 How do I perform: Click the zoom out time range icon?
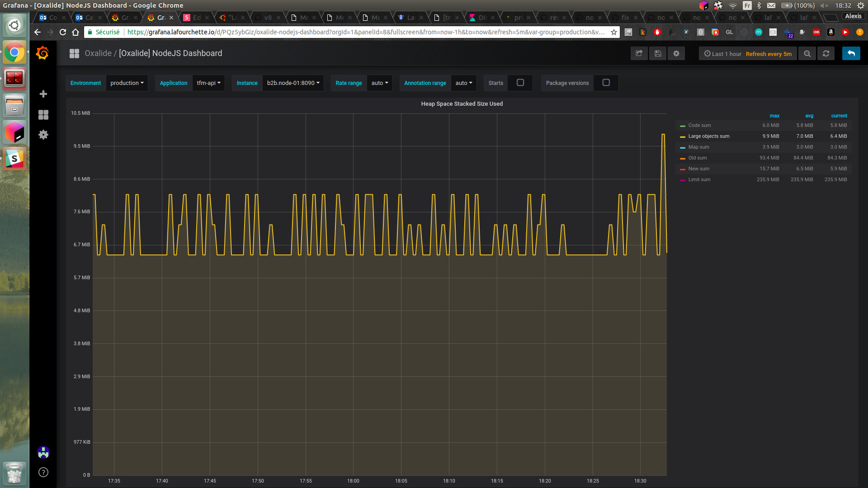(x=807, y=53)
